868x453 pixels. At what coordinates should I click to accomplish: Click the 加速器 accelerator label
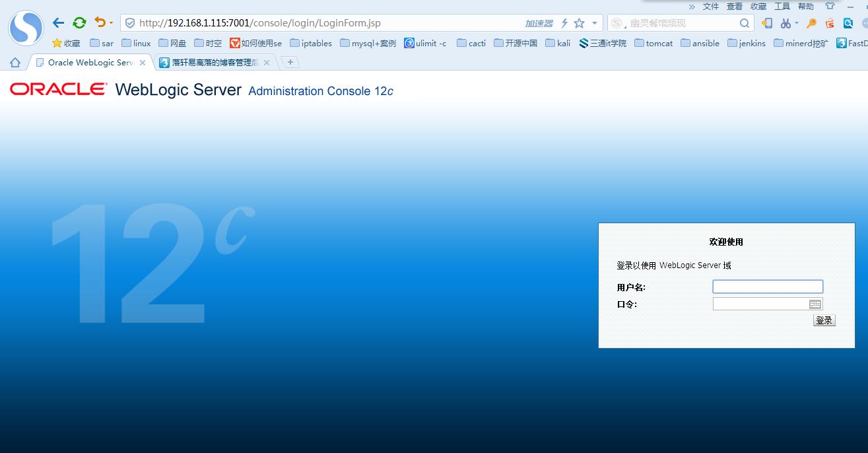pos(539,23)
